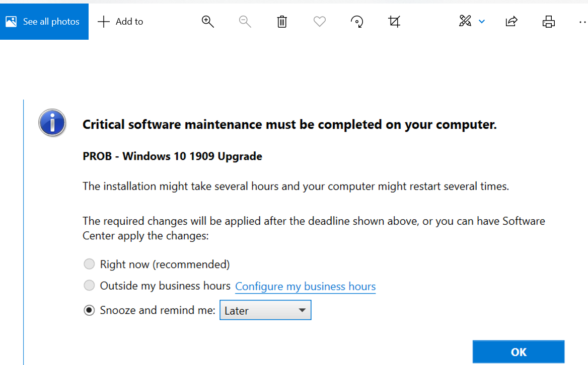Select Snooze and remind me
This screenshot has height=365, width=588.
click(x=89, y=310)
